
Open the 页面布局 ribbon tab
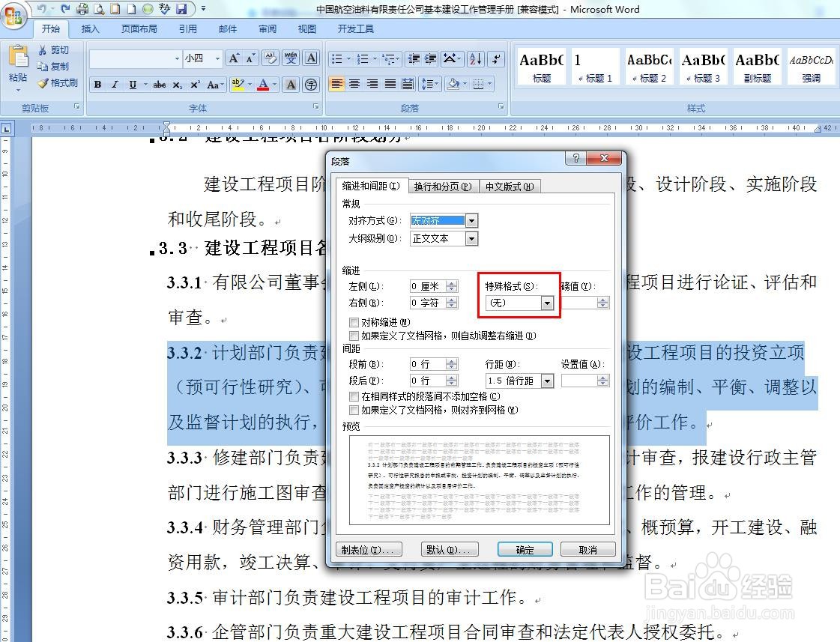(x=139, y=29)
